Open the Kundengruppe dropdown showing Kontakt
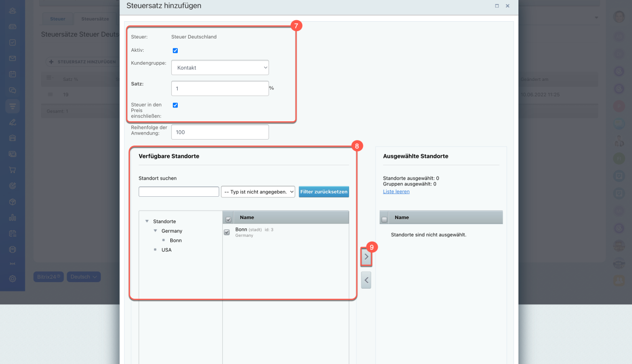The width and height of the screenshot is (632, 364). [220, 68]
